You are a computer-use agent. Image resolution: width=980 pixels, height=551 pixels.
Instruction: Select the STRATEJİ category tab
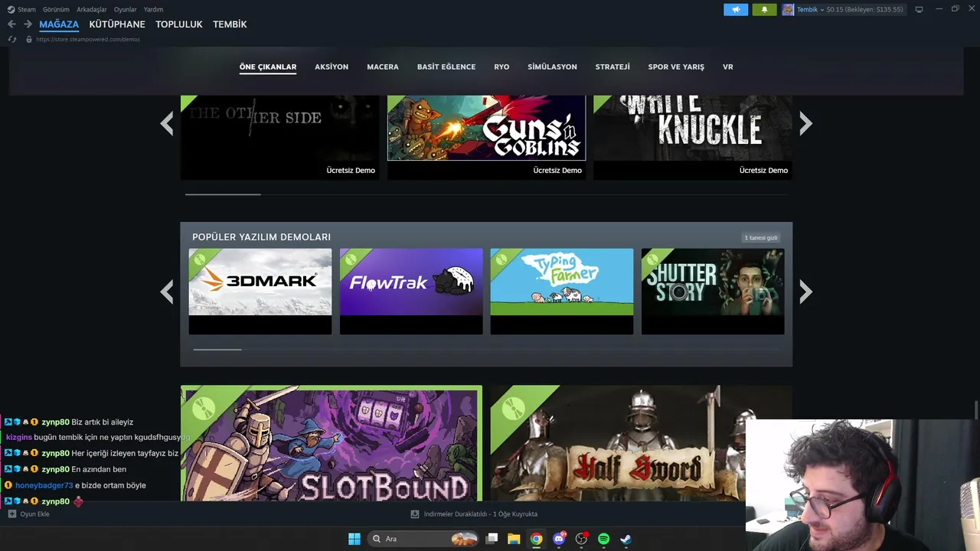click(x=612, y=67)
